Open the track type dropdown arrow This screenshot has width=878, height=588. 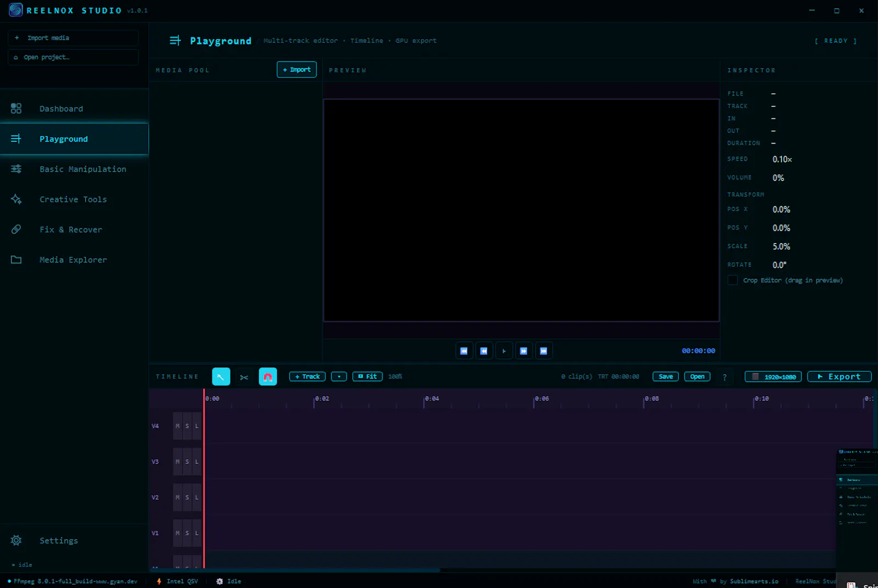point(339,377)
